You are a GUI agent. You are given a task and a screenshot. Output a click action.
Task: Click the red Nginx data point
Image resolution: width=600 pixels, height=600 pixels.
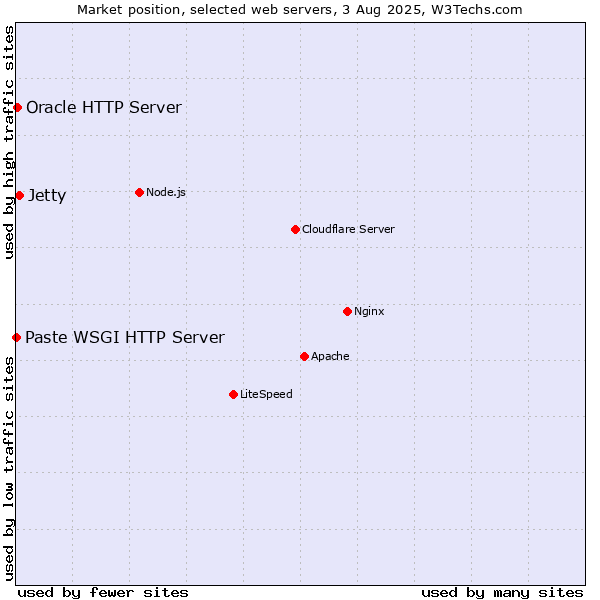tap(347, 311)
